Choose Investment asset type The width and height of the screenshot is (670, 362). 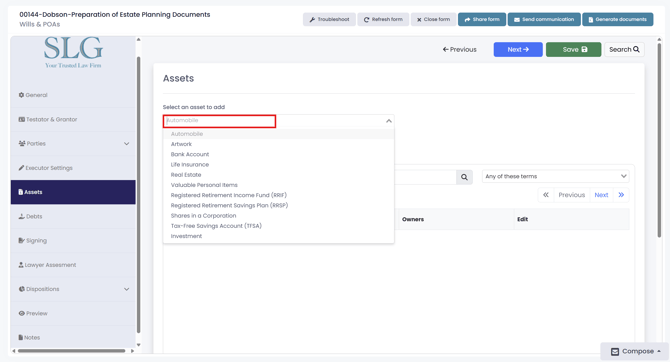pos(279,236)
